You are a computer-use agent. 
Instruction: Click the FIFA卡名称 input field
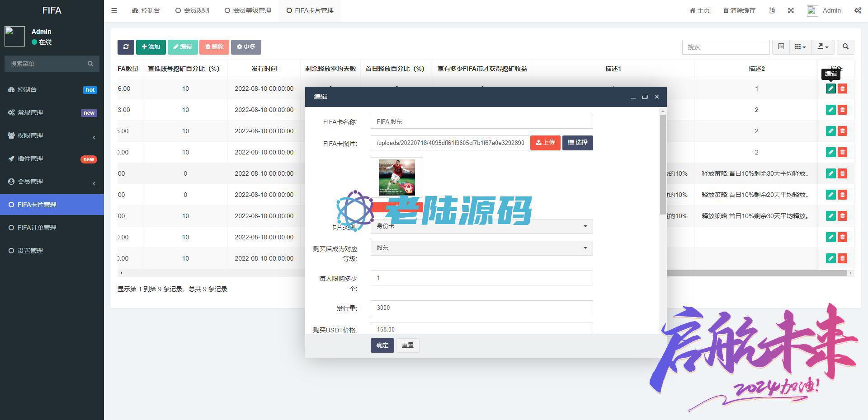click(481, 121)
